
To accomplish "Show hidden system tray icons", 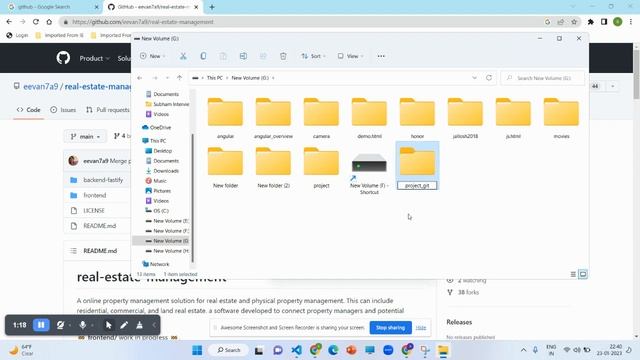I will click(x=523, y=350).
